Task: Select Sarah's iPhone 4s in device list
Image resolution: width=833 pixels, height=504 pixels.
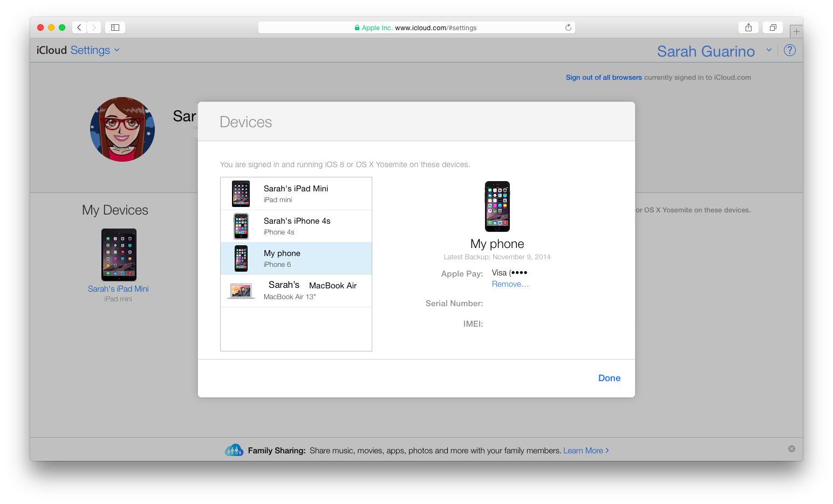Action: pos(296,226)
